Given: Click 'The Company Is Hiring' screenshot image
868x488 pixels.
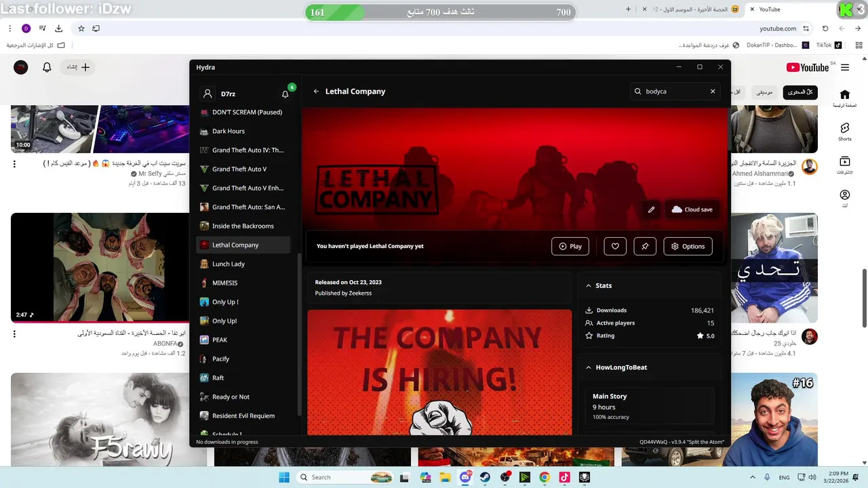Looking at the screenshot, I should (439, 372).
